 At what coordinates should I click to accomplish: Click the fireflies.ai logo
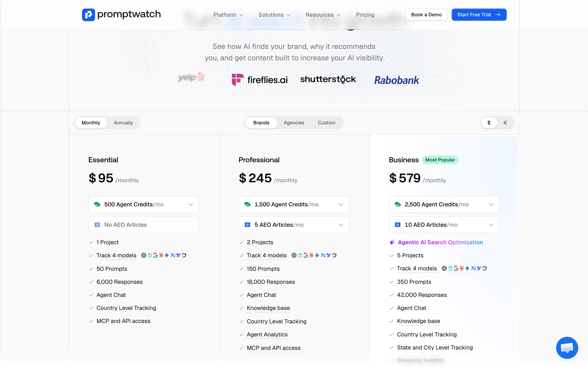coord(259,80)
